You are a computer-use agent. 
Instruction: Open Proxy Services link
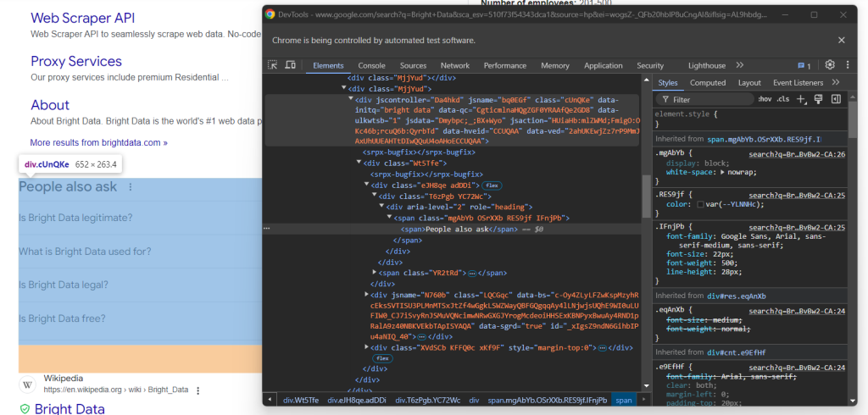75,61
